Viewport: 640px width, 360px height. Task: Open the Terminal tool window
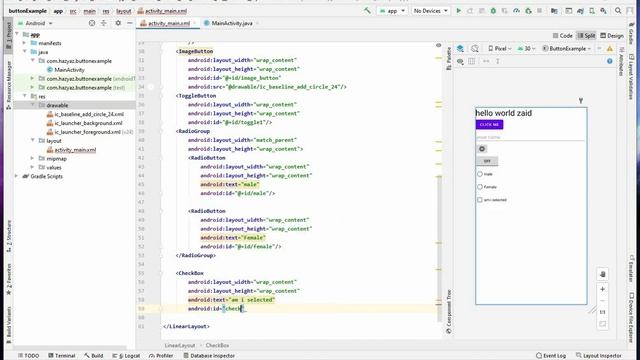coord(62,356)
